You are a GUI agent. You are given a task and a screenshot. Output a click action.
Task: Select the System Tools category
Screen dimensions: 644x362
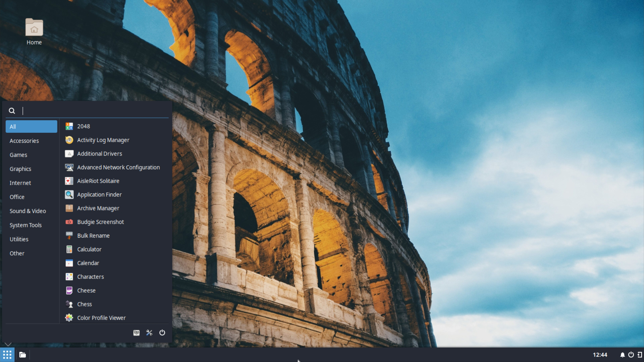coord(25,225)
